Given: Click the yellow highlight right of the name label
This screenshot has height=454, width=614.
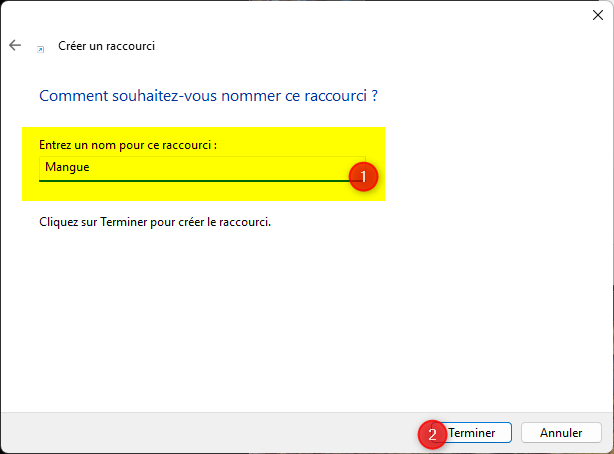Looking at the screenshot, I should 300,143.
